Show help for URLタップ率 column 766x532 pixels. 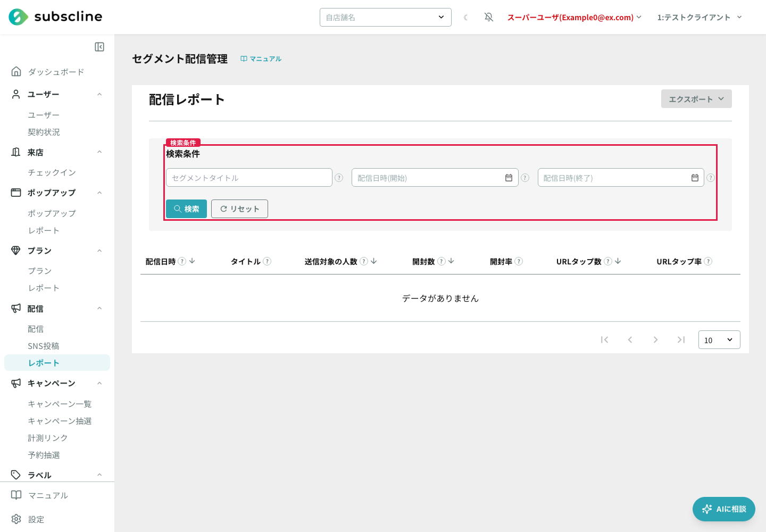tap(708, 261)
